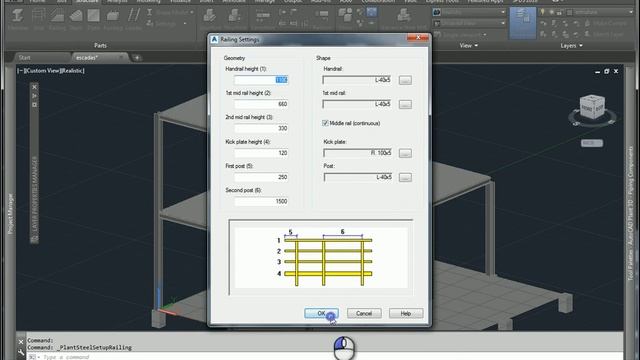The image size is (640, 360).
Task: Browse for the Post shape
Action: tap(405, 178)
